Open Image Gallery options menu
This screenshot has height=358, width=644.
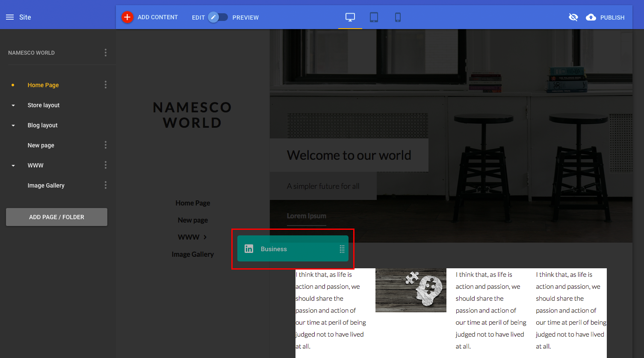point(106,185)
